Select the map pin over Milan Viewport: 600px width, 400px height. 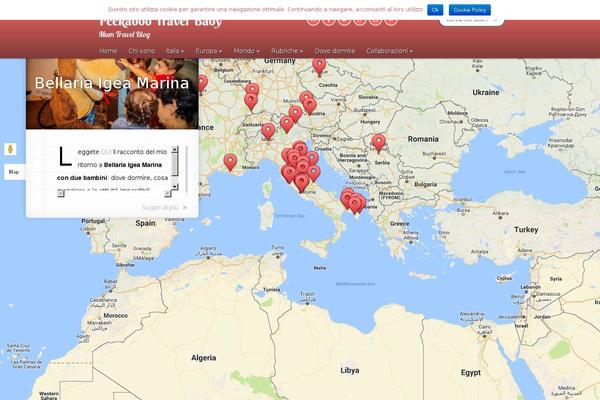[268, 131]
